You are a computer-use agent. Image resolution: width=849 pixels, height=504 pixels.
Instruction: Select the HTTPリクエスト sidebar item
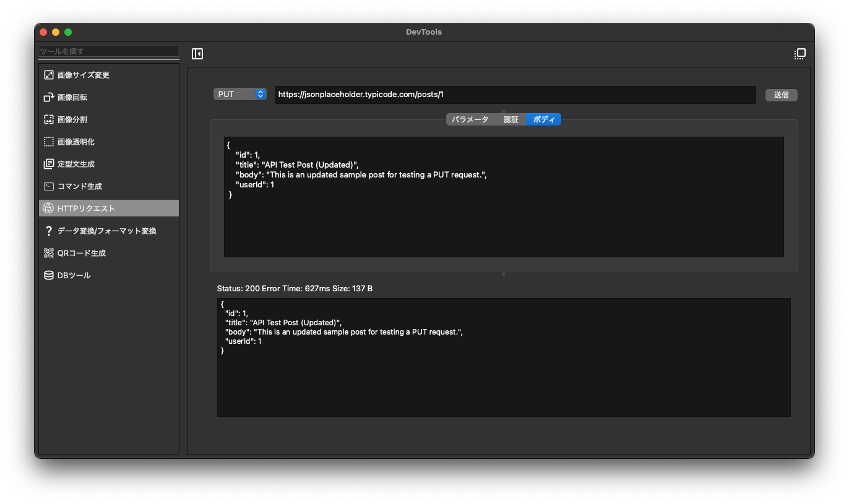109,208
